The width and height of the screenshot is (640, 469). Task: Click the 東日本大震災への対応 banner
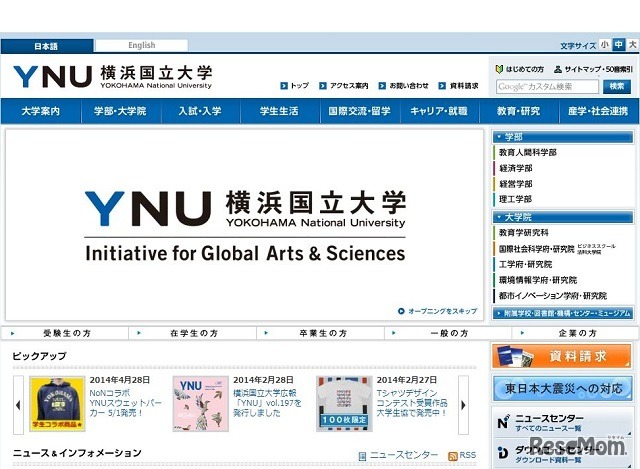pyautogui.click(x=562, y=388)
